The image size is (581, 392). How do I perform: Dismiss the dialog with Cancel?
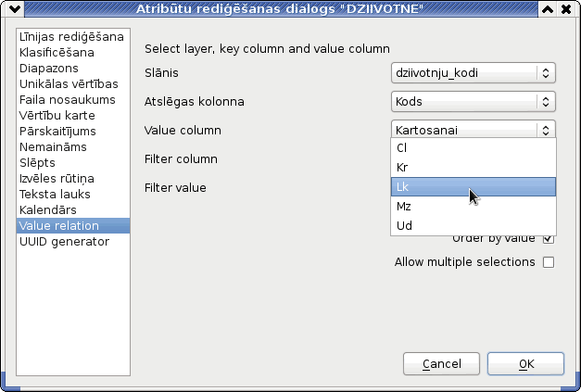click(x=441, y=364)
